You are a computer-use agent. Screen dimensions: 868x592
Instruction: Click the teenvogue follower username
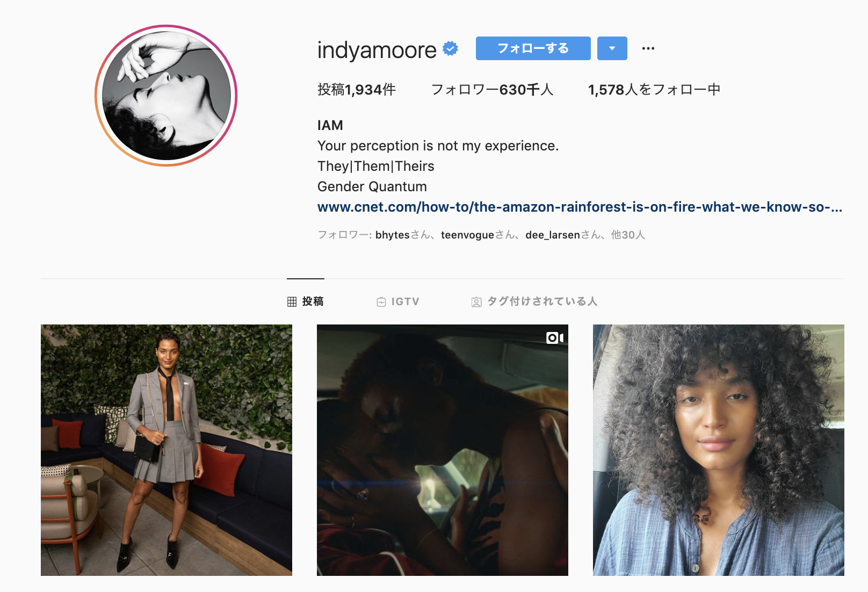(467, 235)
